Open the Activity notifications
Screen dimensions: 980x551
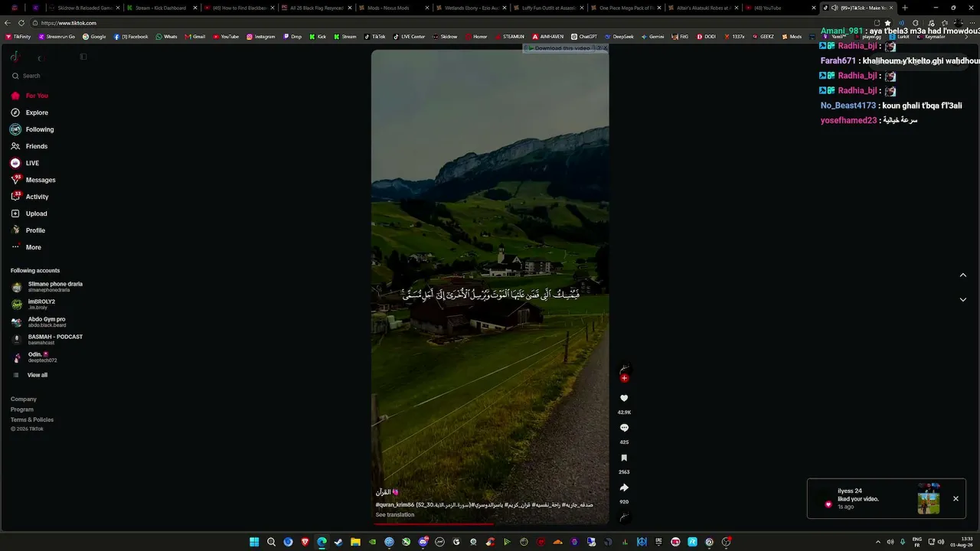(30, 197)
